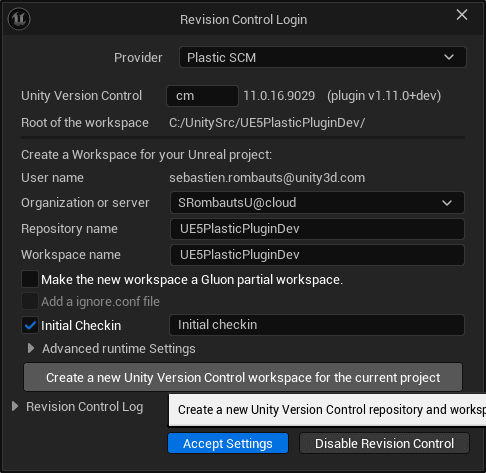Click the Unity Version Control label
The width and height of the screenshot is (486, 473).
(82, 96)
